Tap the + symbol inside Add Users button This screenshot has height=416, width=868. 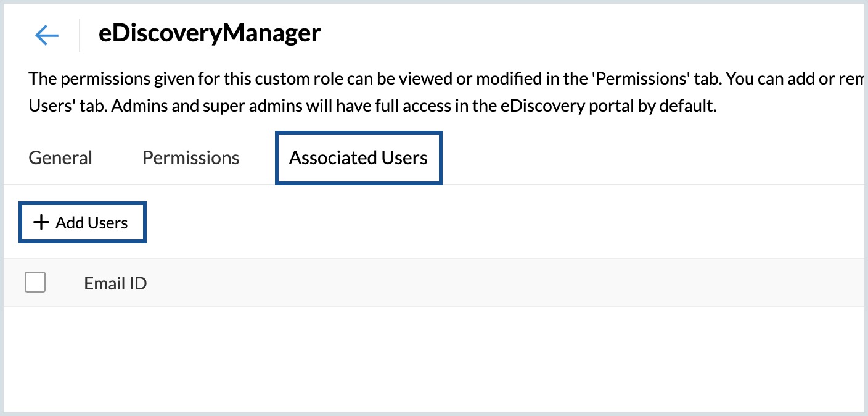coord(41,222)
